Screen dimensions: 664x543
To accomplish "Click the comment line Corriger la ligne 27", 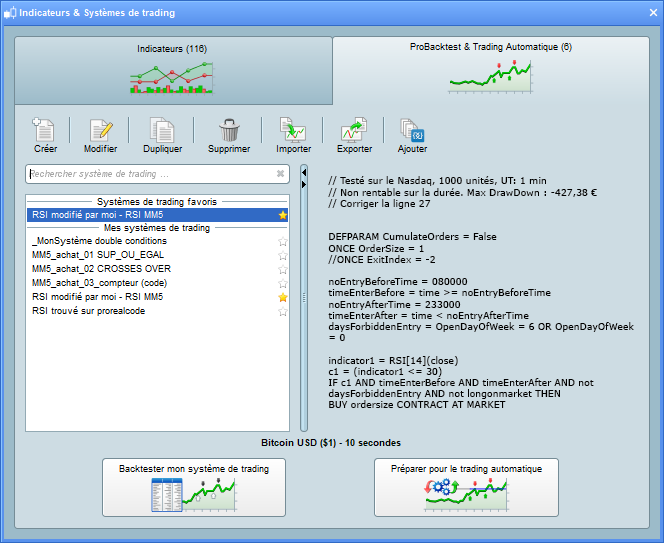I will (x=379, y=204).
